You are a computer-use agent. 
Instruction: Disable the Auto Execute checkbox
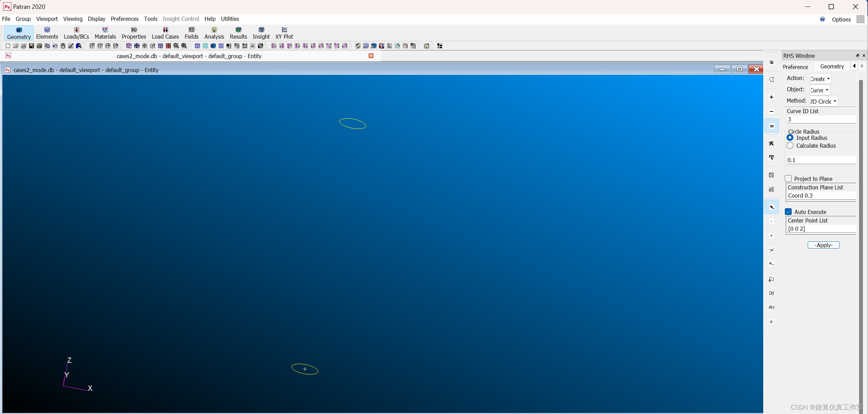tap(789, 212)
